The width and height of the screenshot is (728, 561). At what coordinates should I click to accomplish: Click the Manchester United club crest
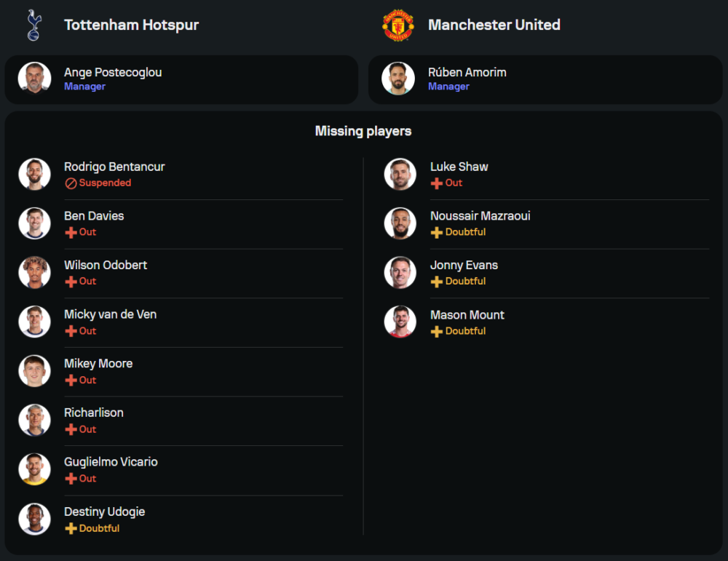[x=398, y=25]
